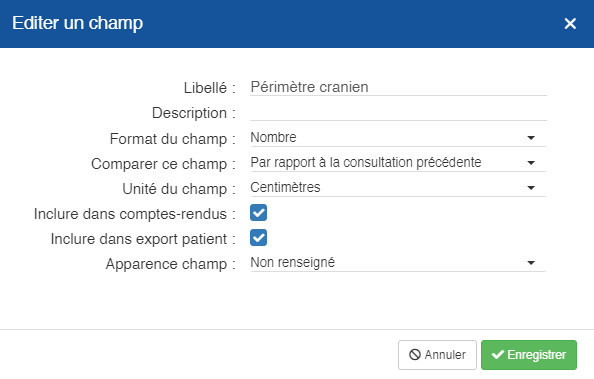Save with the Enregistrer button
This screenshot has height=379, width=594.
click(529, 355)
